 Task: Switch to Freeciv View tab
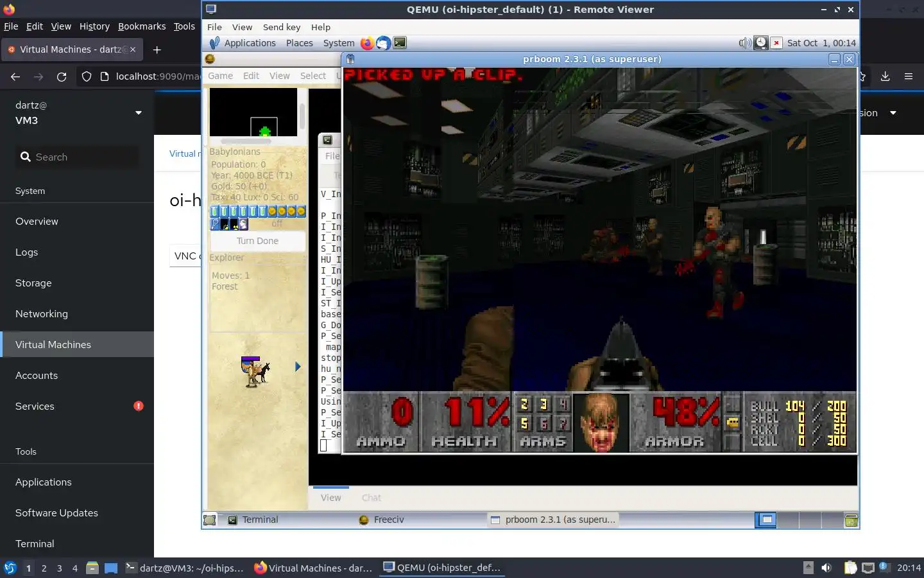330,498
